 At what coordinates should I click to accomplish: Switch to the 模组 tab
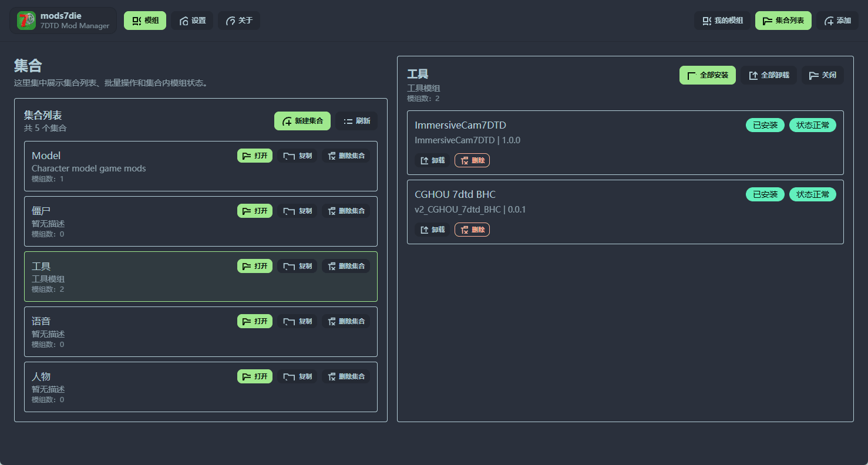point(144,20)
